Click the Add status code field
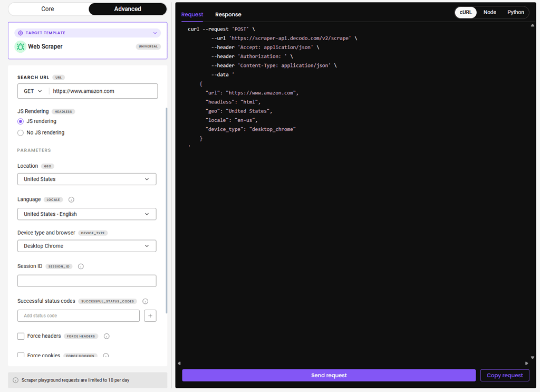Image resolution: width=540 pixels, height=392 pixels. [x=79, y=315]
